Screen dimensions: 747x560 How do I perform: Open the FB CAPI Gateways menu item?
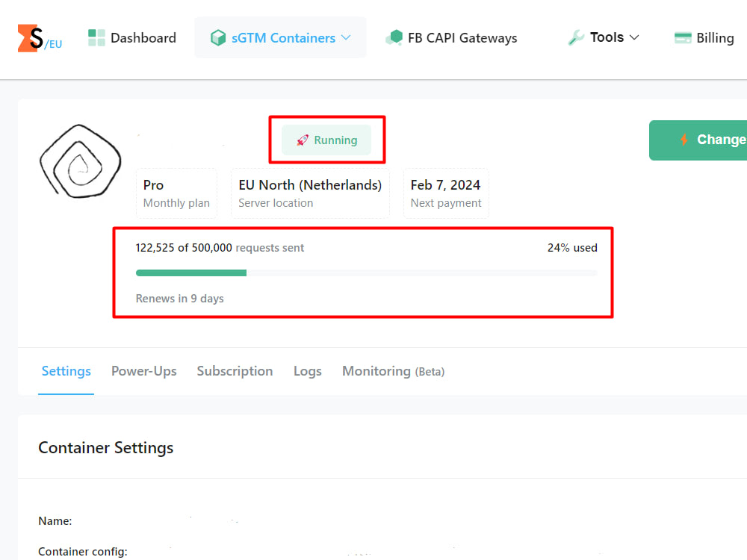coord(451,37)
